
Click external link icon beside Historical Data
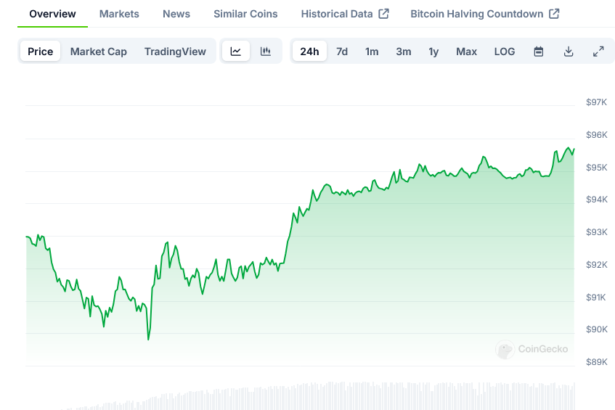click(384, 14)
